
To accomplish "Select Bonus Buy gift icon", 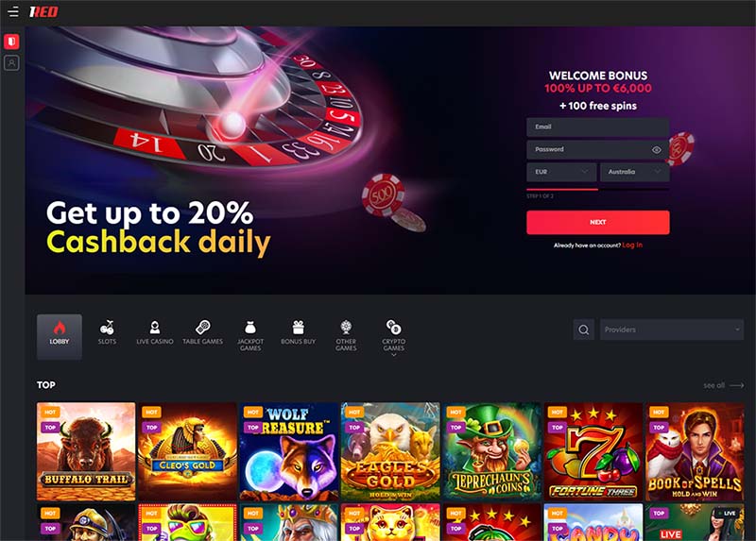I will tap(298, 328).
